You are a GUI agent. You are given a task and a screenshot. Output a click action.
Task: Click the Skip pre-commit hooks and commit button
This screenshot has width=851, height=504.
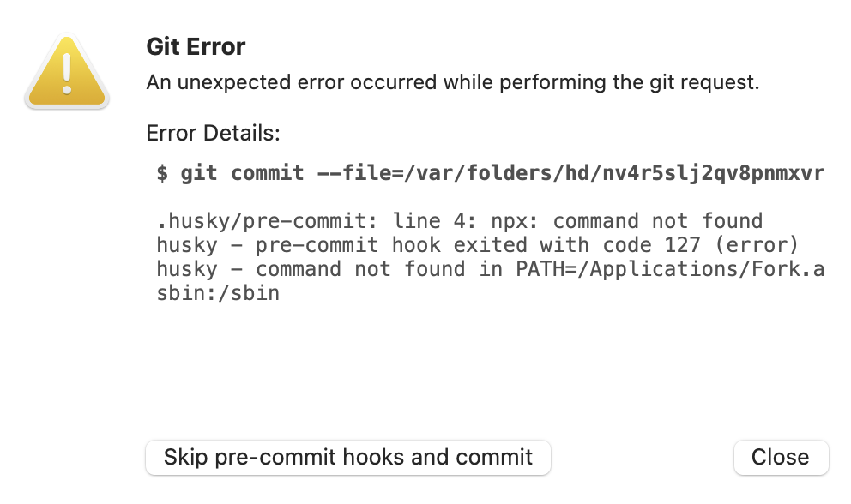click(347, 457)
